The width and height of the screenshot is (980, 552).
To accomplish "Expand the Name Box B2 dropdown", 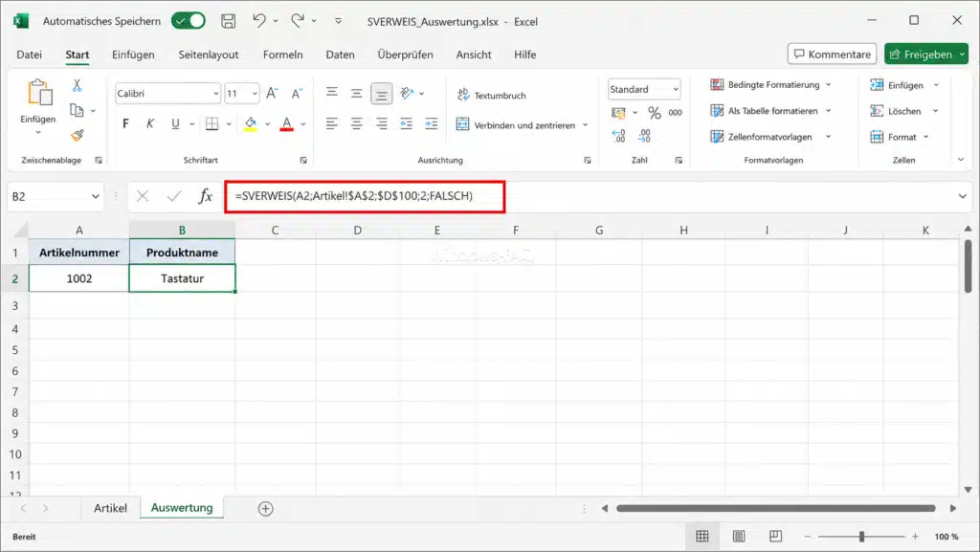I will (x=96, y=196).
